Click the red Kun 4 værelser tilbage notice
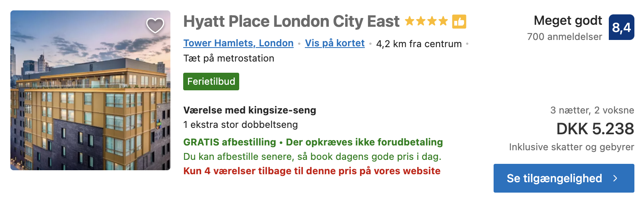644x203 pixels. [312, 171]
